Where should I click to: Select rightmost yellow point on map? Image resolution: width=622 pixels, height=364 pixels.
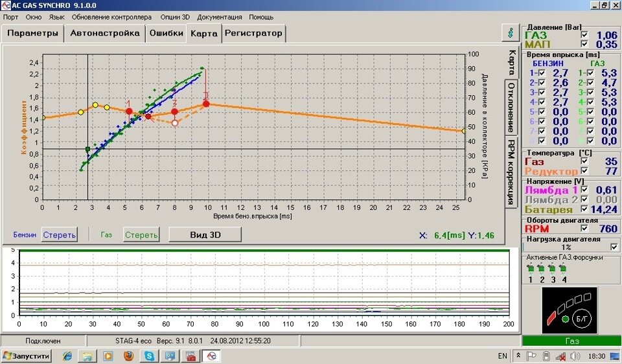coord(464,131)
